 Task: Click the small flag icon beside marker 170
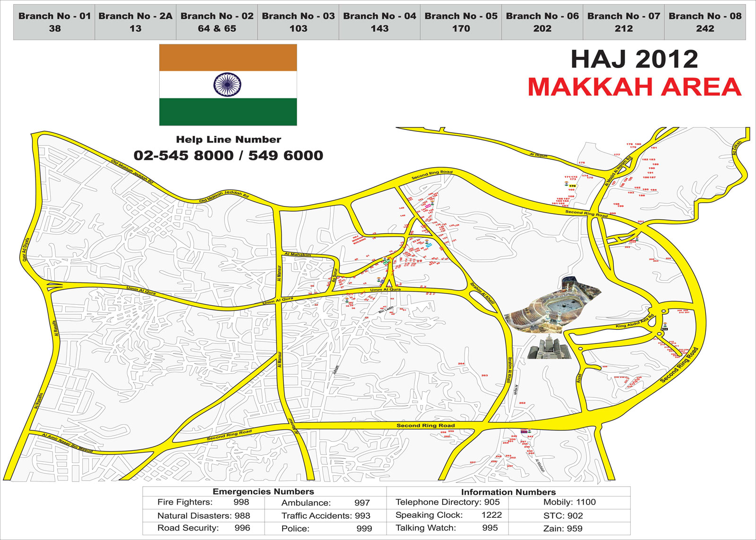click(566, 184)
